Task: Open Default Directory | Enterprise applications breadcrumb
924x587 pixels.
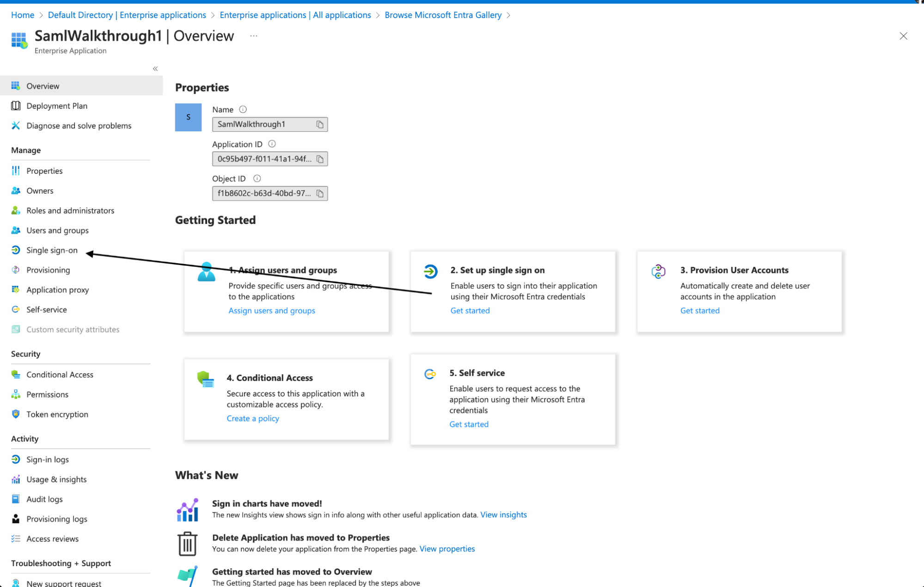Action: click(x=127, y=15)
